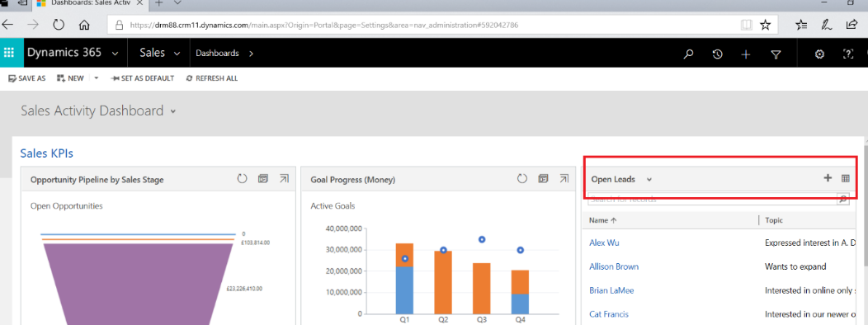Click the browser Share icon
The height and width of the screenshot is (325, 868).
coord(852,25)
